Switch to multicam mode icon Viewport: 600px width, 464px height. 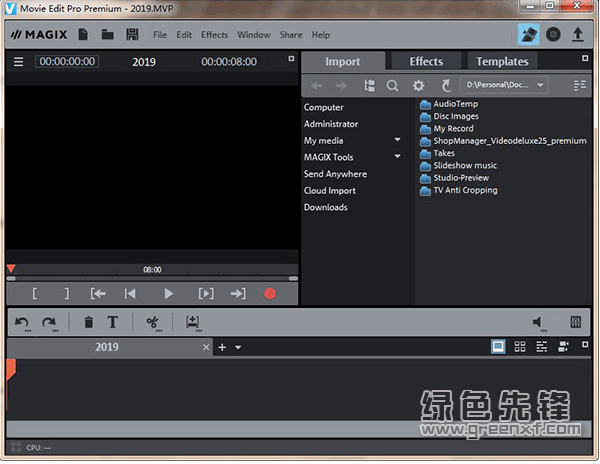[x=563, y=347]
